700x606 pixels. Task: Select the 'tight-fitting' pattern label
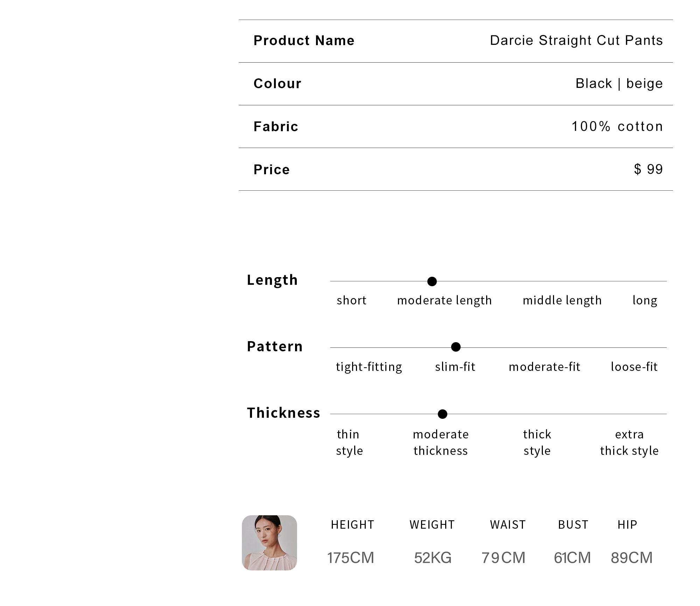click(369, 367)
